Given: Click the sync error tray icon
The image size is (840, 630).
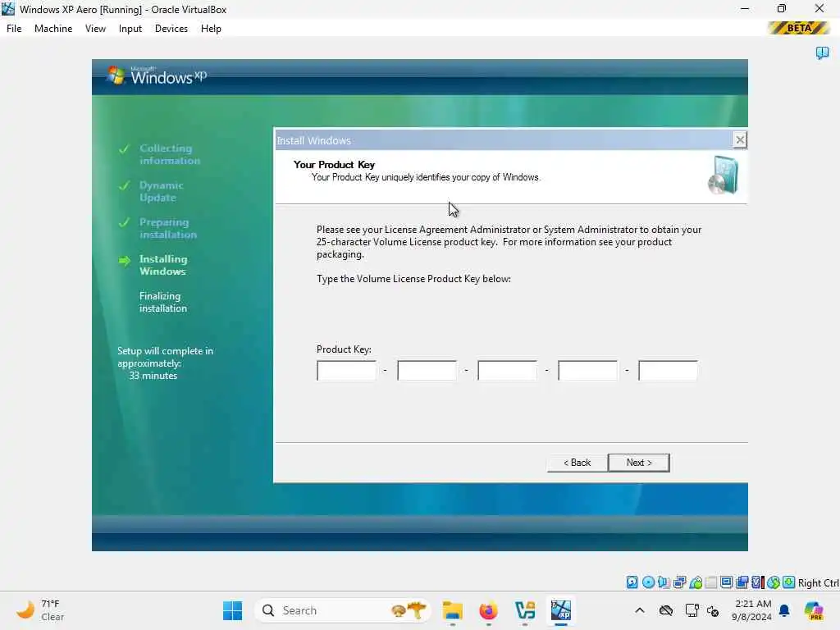Looking at the screenshot, I should coord(713,610).
